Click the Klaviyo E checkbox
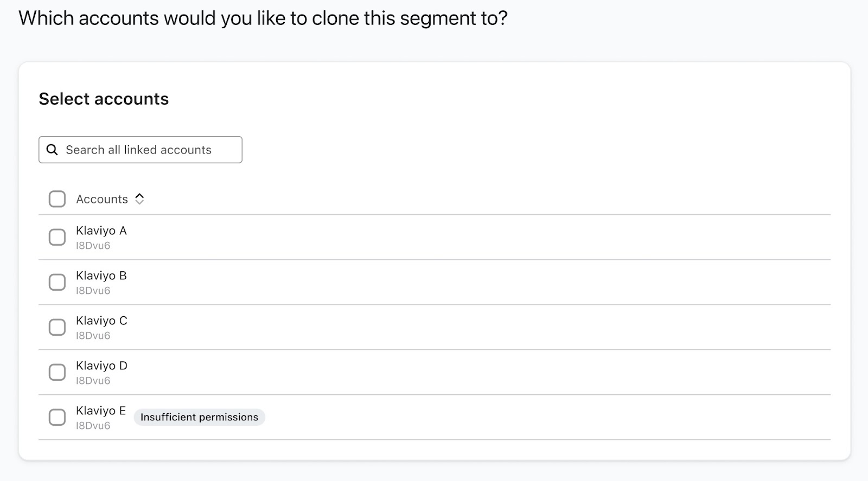This screenshot has width=868, height=481. pos(57,417)
